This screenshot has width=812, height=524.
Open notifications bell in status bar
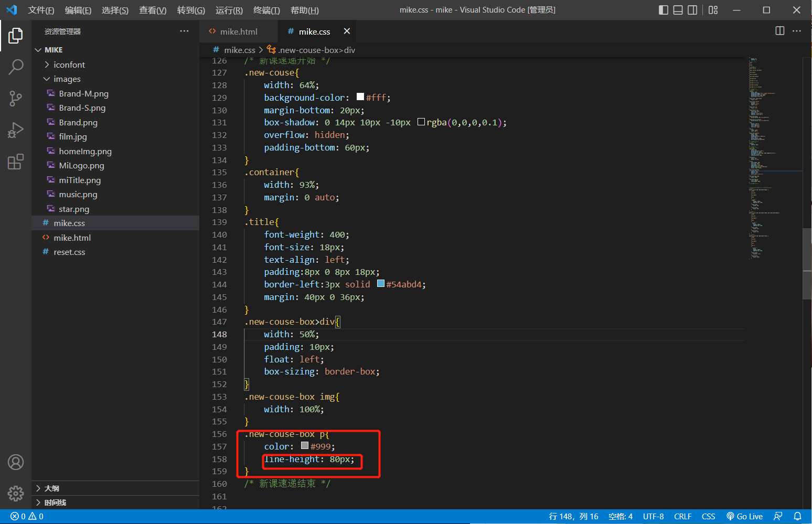click(x=797, y=517)
